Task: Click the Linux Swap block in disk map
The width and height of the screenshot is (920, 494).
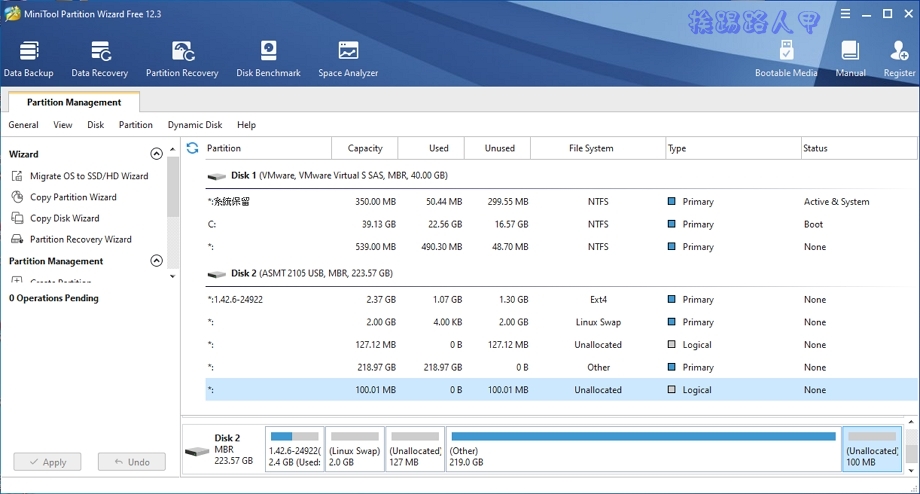Action: pyautogui.click(x=354, y=449)
